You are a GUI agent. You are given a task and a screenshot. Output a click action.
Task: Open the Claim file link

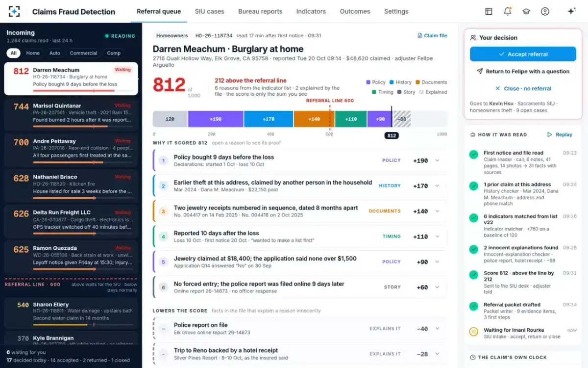pyautogui.click(x=432, y=35)
